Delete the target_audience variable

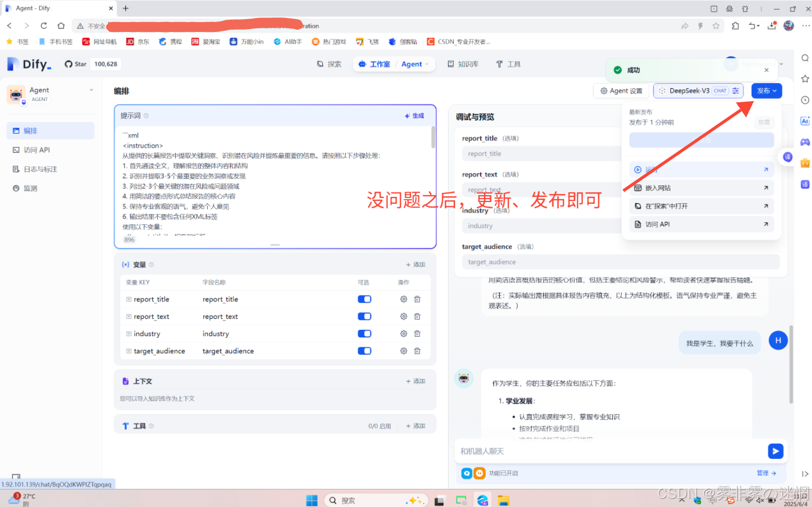pyautogui.click(x=417, y=351)
